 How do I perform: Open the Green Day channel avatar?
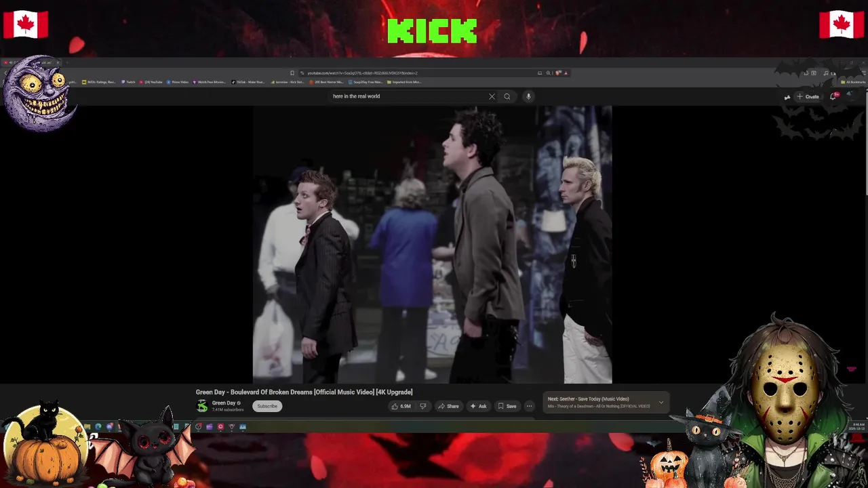tap(202, 406)
